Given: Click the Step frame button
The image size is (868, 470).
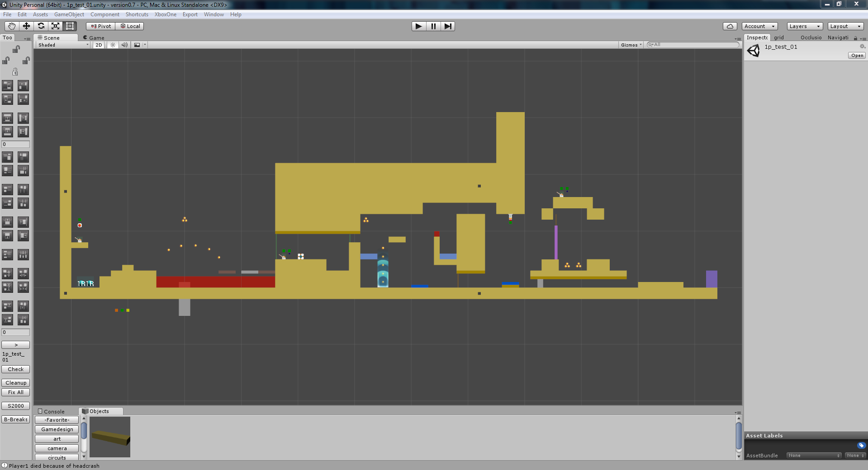Looking at the screenshot, I should [x=447, y=26].
